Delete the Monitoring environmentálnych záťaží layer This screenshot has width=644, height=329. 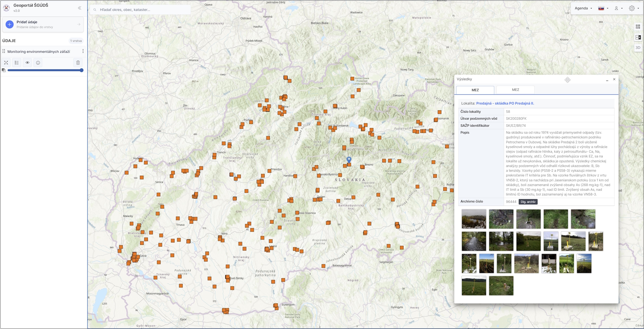[x=78, y=63]
